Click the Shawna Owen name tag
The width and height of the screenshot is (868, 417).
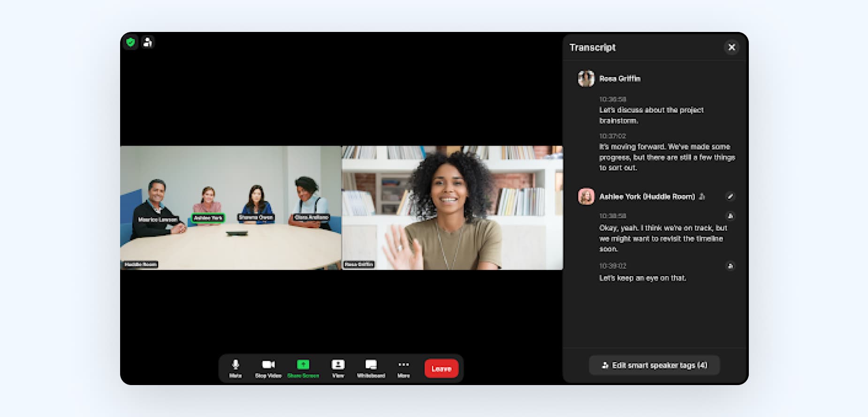256,217
